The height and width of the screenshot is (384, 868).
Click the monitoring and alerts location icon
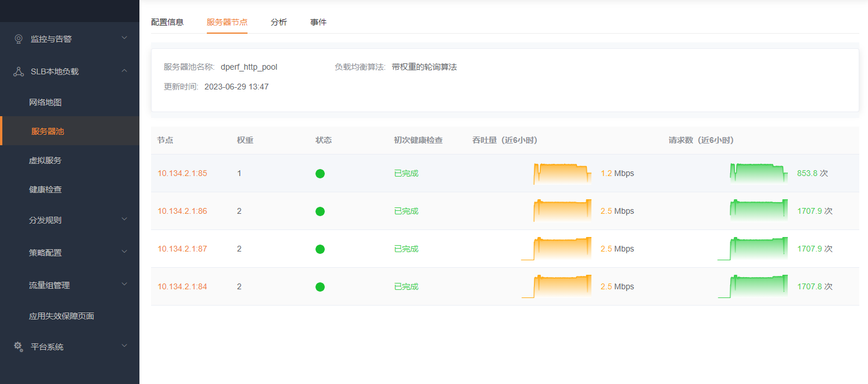coord(19,39)
